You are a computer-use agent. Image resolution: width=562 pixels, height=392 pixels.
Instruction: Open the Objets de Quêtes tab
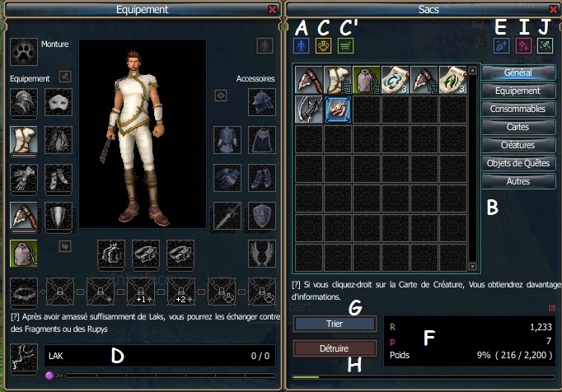tap(518, 163)
